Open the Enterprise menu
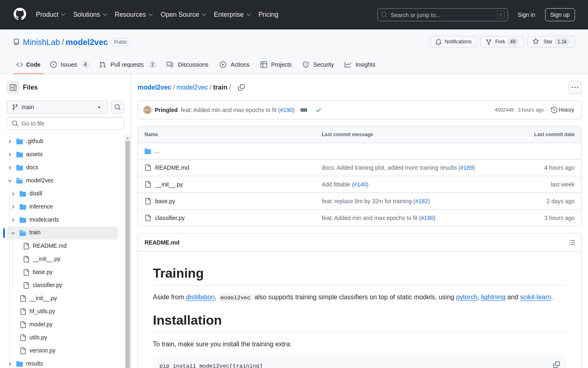The width and height of the screenshot is (588, 368). coord(232,14)
